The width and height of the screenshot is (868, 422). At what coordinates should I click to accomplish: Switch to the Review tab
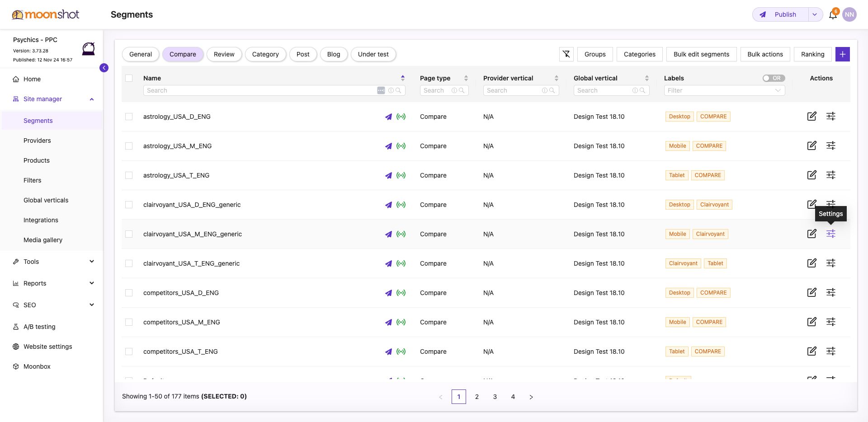[224, 54]
